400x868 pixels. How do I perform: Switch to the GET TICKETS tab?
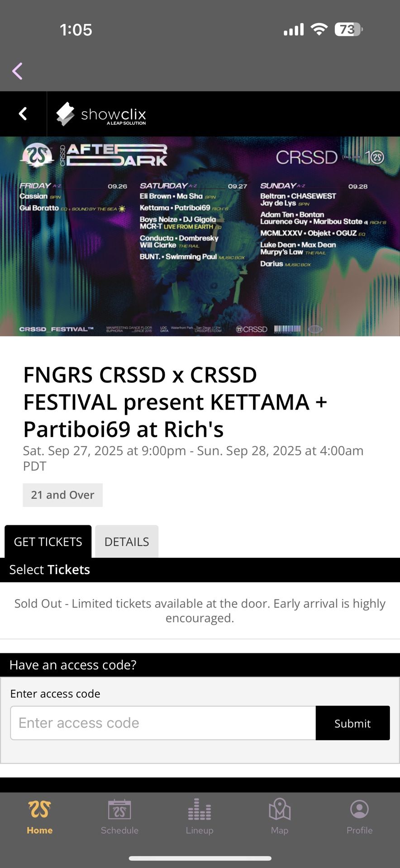pos(48,542)
